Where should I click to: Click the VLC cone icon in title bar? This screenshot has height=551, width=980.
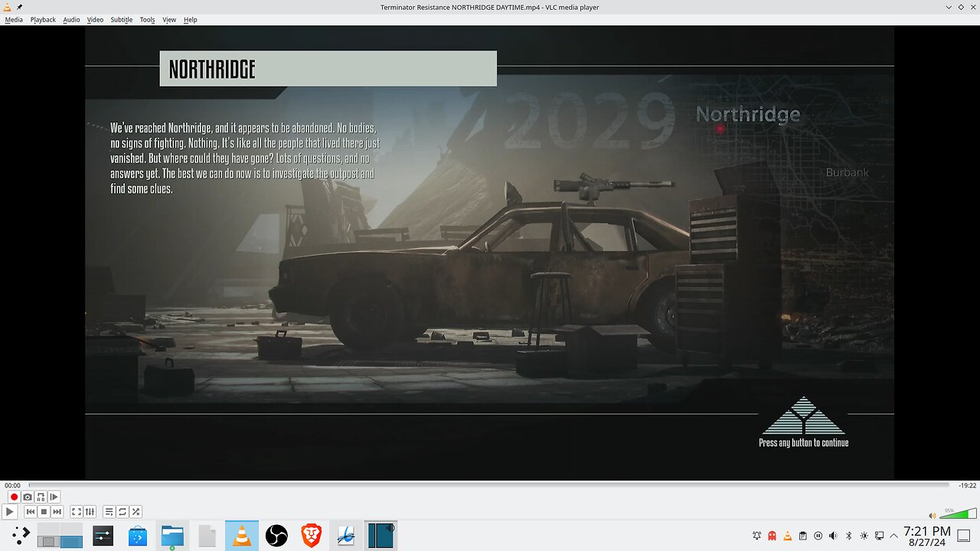pos(7,7)
